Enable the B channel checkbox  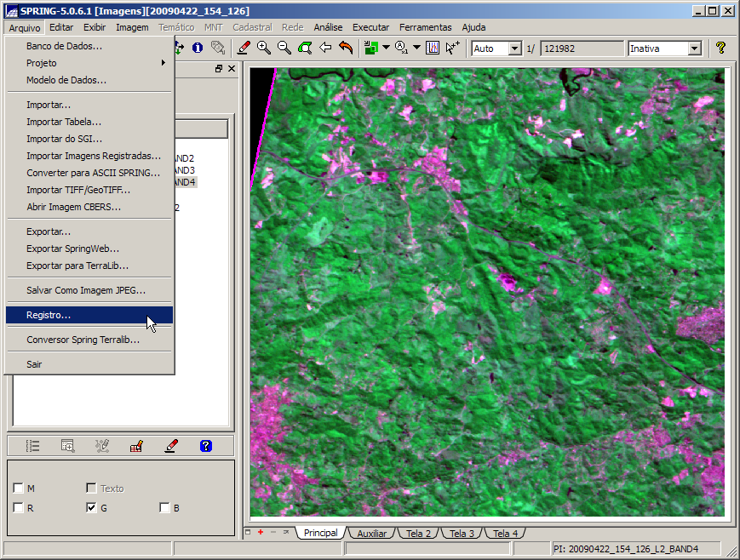[164, 508]
